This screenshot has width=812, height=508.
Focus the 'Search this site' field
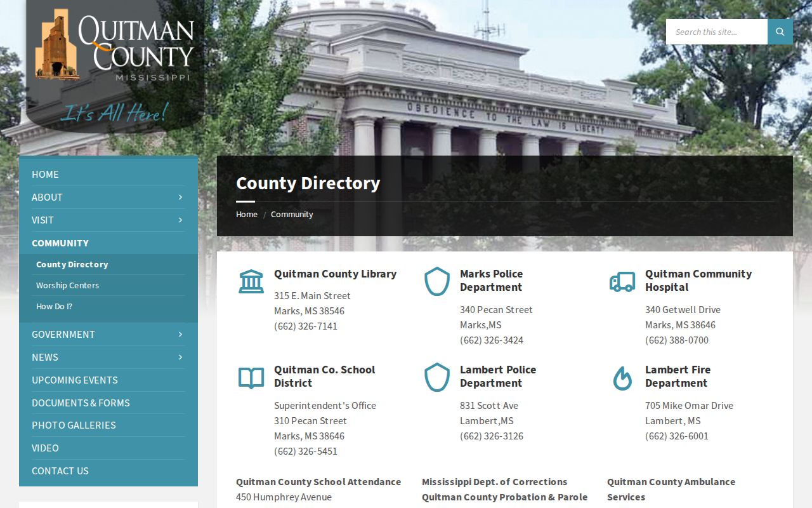(x=717, y=32)
